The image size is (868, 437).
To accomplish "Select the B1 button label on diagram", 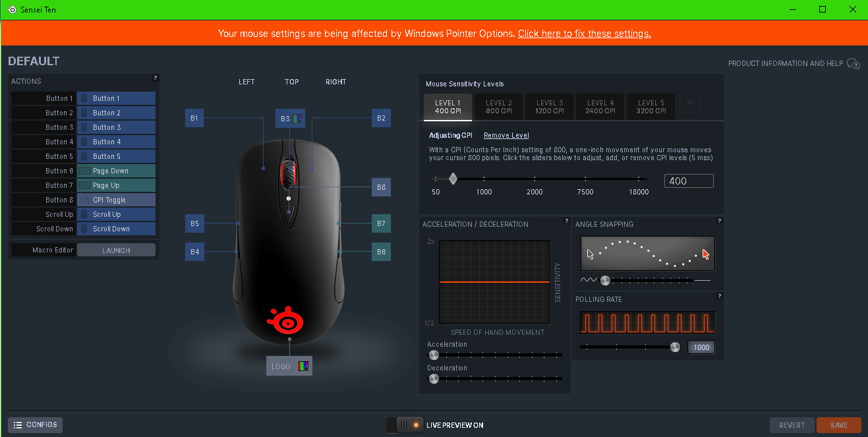I will (194, 119).
